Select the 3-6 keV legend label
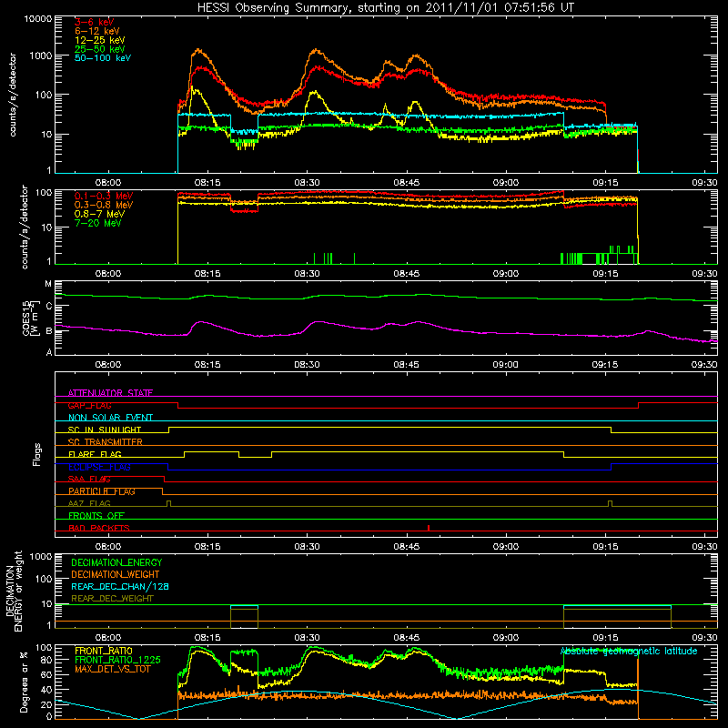This screenshot has height=728, width=728. [x=95, y=22]
